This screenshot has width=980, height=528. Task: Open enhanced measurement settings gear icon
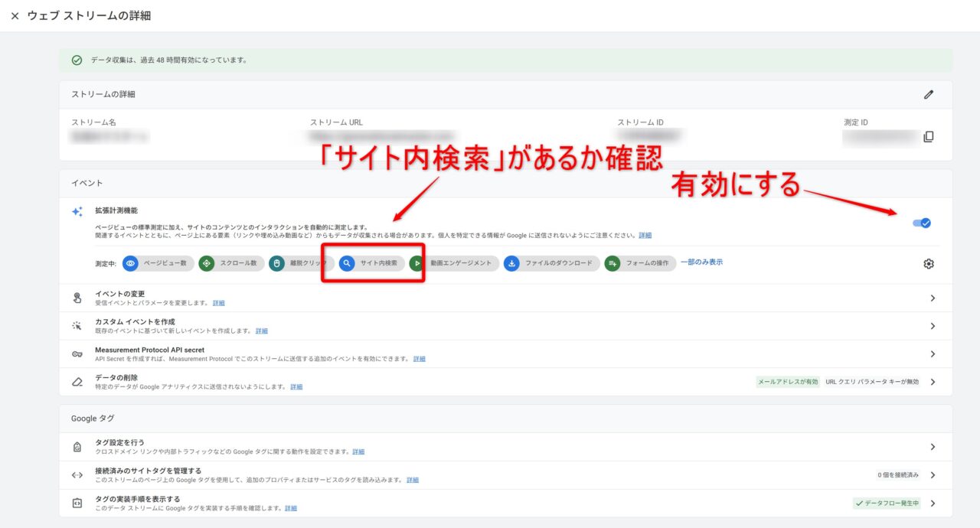click(929, 264)
